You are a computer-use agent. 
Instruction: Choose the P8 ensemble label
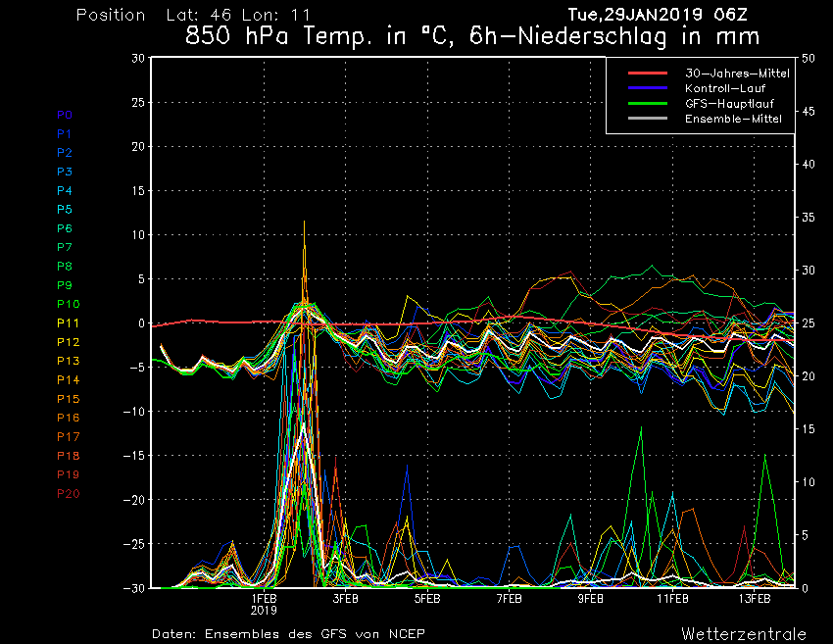coord(65,267)
